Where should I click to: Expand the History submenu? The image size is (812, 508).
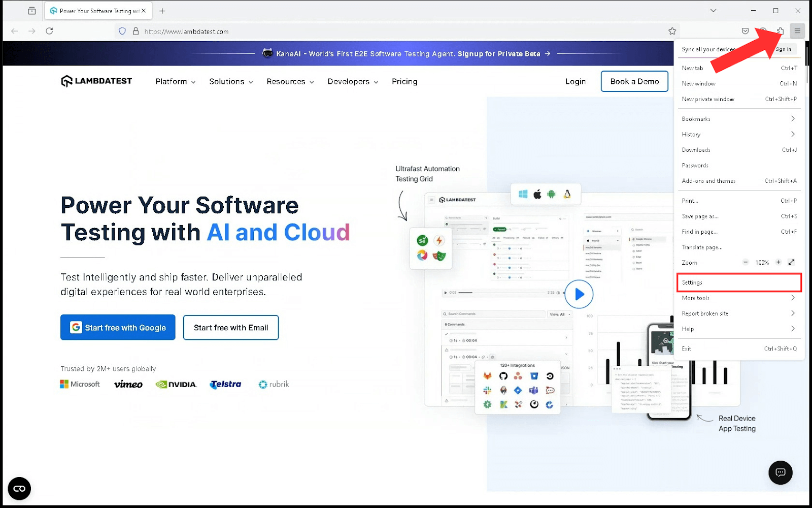click(x=738, y=134)
